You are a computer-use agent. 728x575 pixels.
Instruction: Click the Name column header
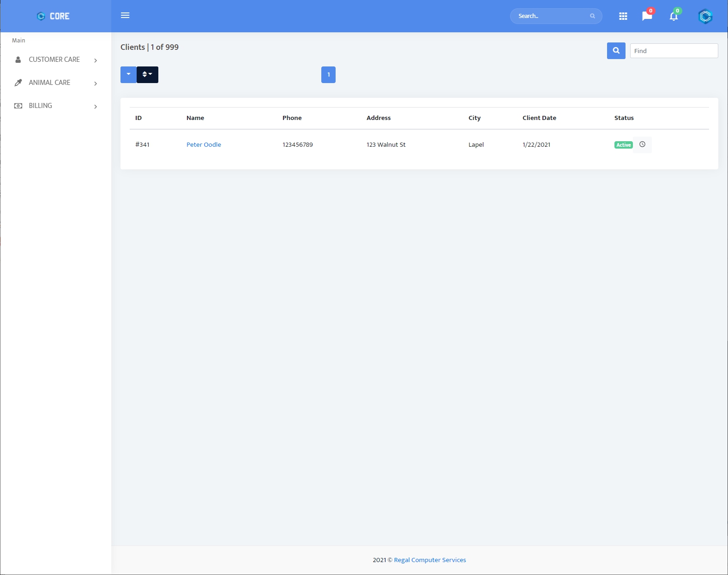click(x=195, y=118)
